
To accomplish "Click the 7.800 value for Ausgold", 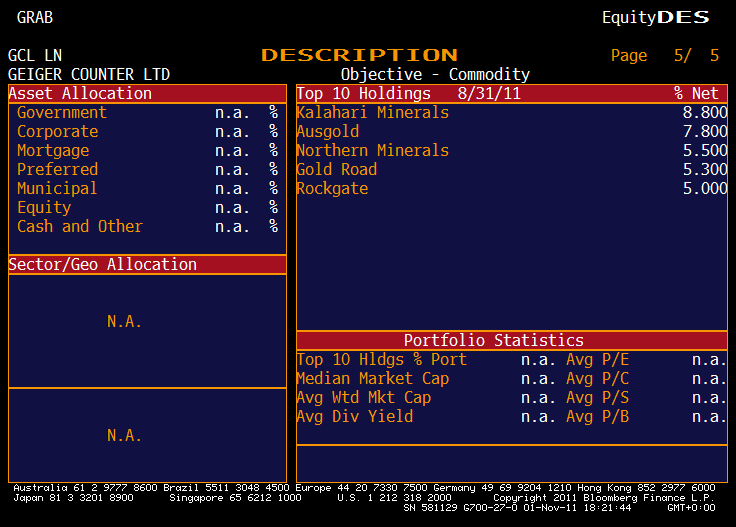I will [x=705, y=131].
